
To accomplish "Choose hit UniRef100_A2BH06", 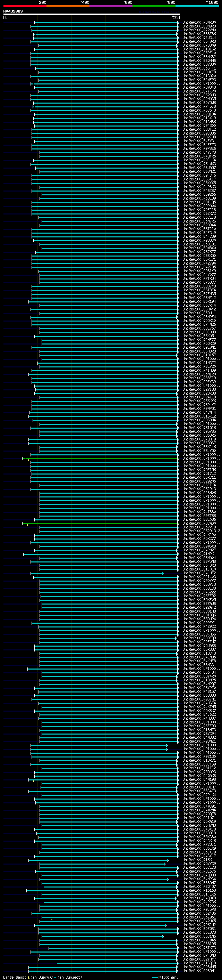I will [x=199, y=493].
